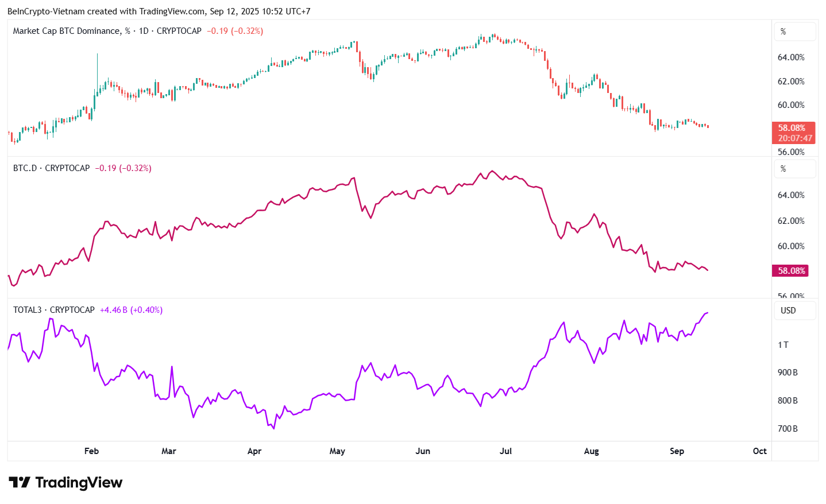Click the magenta 58.08% price label
Image resolution: width=826 pixels, height=504 pixels.
tap(790, 271)
